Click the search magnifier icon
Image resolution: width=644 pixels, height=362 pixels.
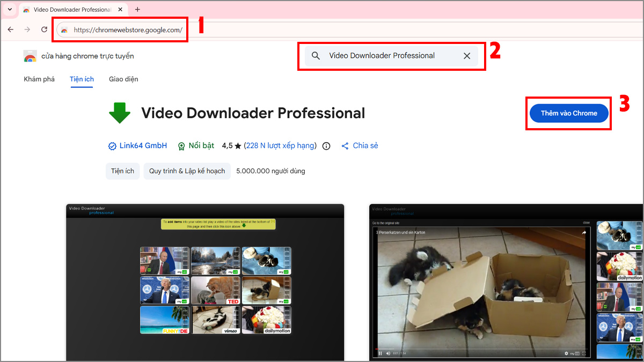coord(316,55)
